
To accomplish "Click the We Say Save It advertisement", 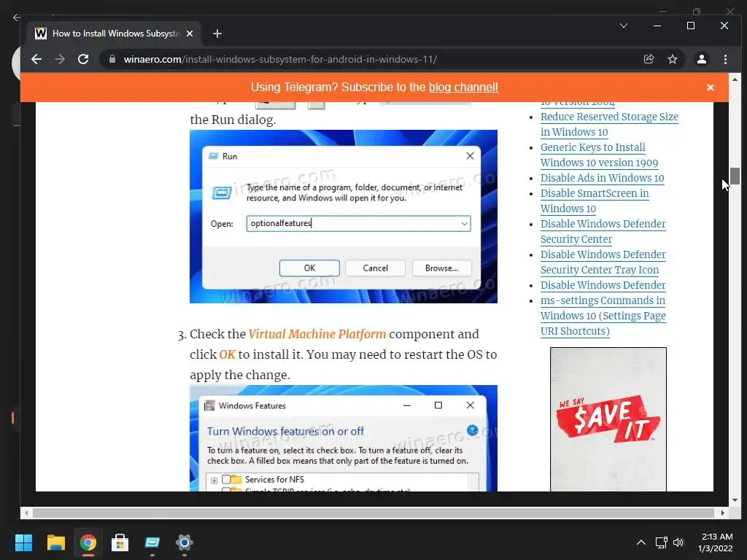I will click(x=608, y=419).
